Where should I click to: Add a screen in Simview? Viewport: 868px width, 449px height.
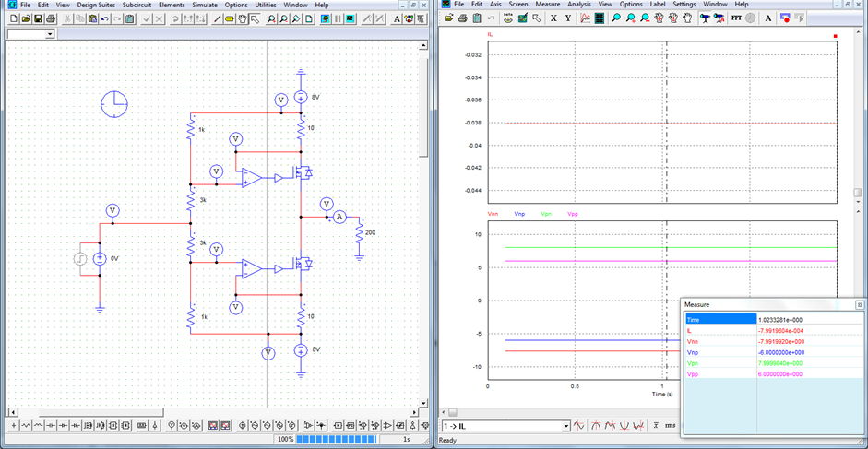tap(599, 18)
